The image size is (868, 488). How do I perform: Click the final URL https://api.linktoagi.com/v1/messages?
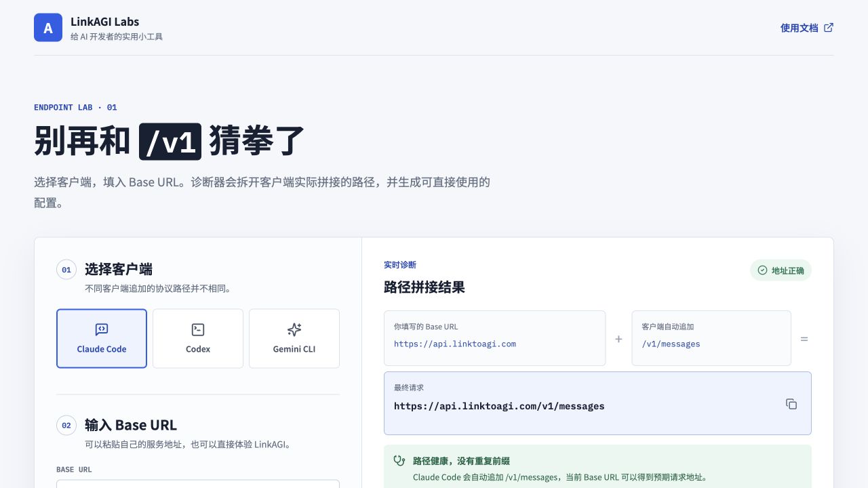(499, 406)
